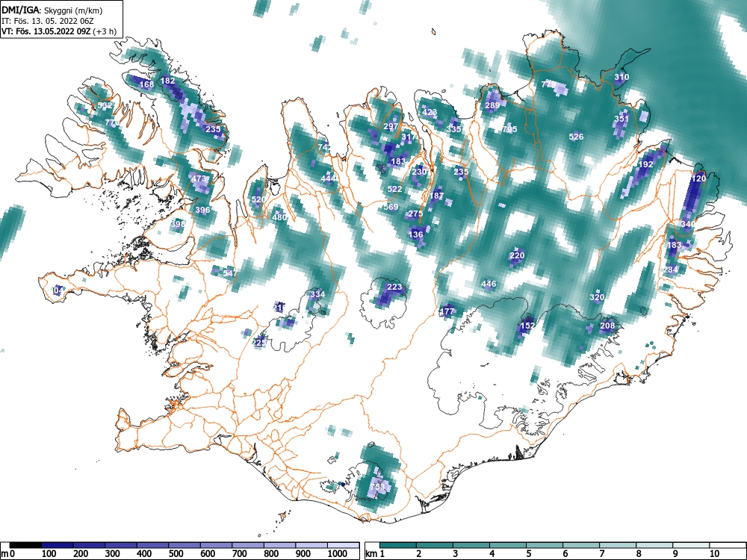Viewport: 747px width, 560px height.
Task: Click visibility value '120' on the east coast
Action: (698, 178)
